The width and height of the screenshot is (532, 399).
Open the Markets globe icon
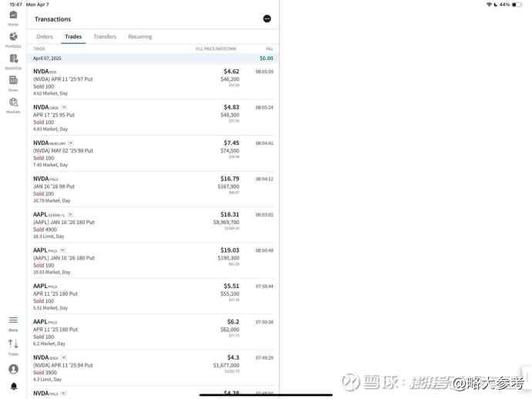coord(14,102)
